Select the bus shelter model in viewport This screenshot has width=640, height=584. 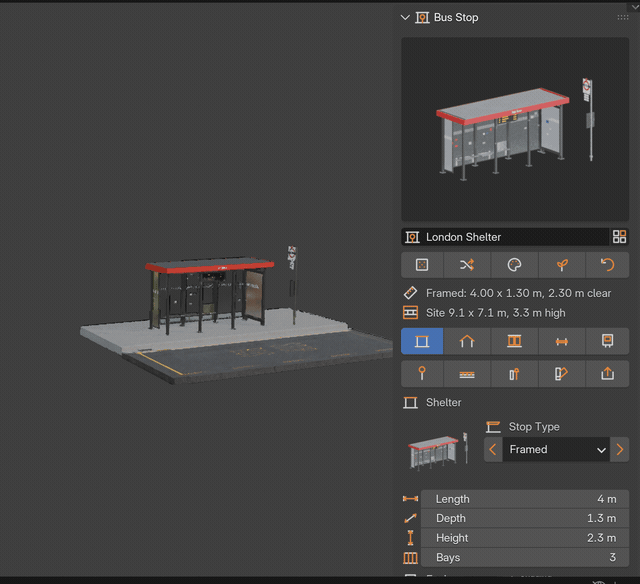208,294
